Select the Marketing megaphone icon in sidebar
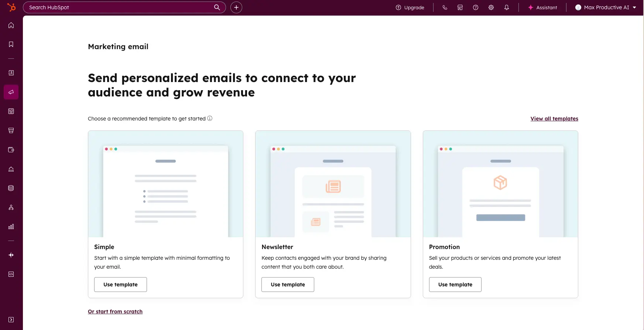Viewport: 644px width, 330px height. [11, 92]
